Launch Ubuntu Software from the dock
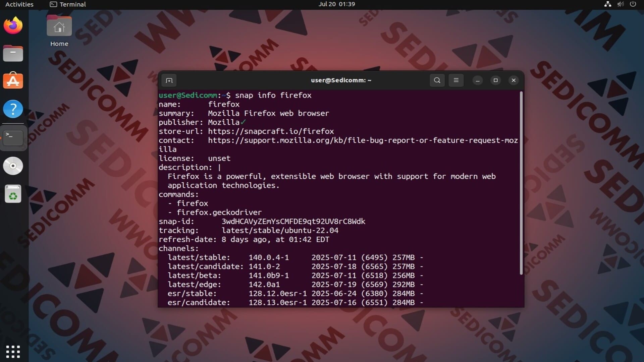The width and height of the screenshot is (644, 362). point(13,81)
